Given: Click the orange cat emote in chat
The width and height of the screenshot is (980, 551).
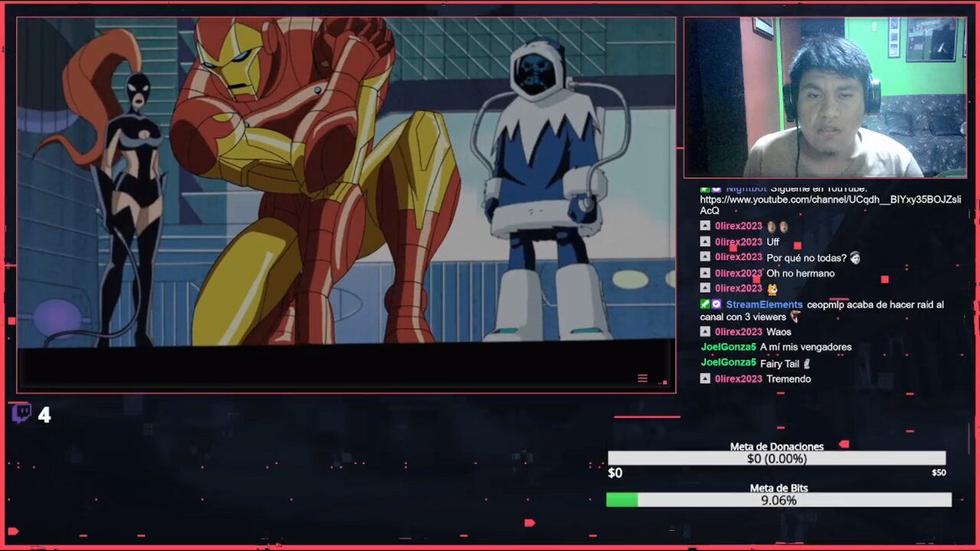Looking at the screenshot, I should (773, 289).
